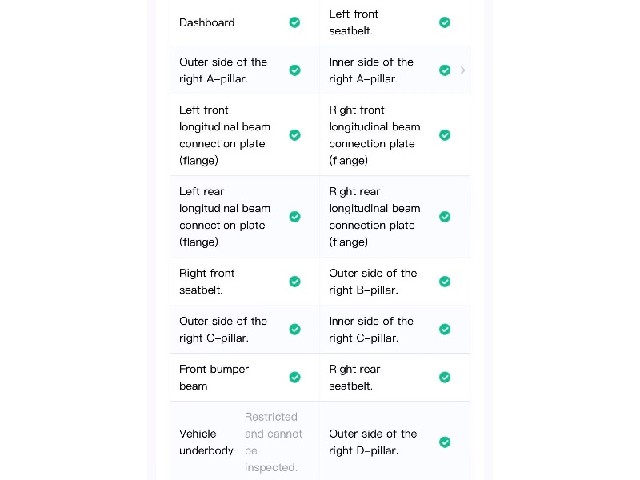Viewport: 640px width, 480px height.
Task: Click the Right rear seatbelt check icon
Action: [444, 377]
